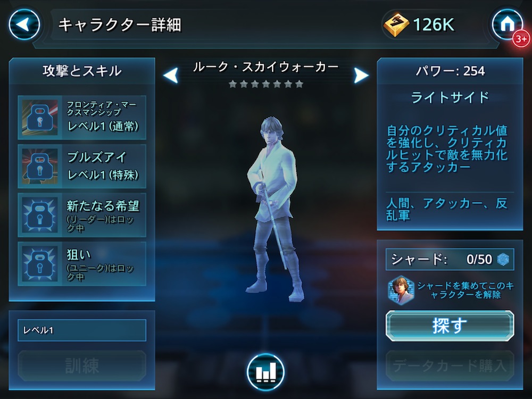Open the 攻撃とスキル panel header

coord(82,71)
